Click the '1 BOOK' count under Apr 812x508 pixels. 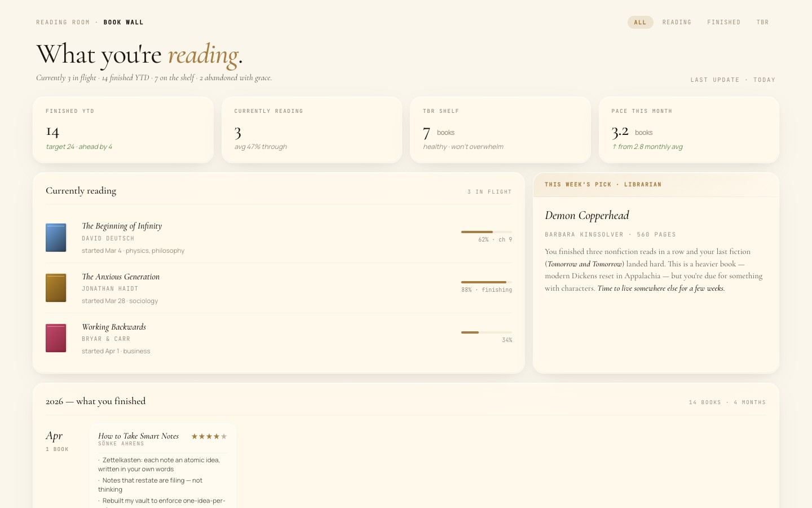coord(57,449)
